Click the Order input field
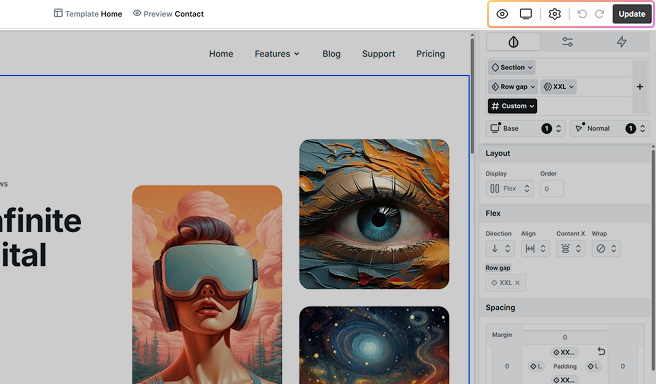 [x=552, y=189]
